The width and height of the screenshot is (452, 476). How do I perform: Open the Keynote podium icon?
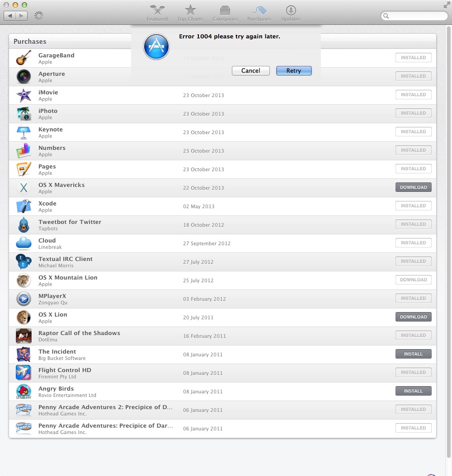click(x=24, y=132)
